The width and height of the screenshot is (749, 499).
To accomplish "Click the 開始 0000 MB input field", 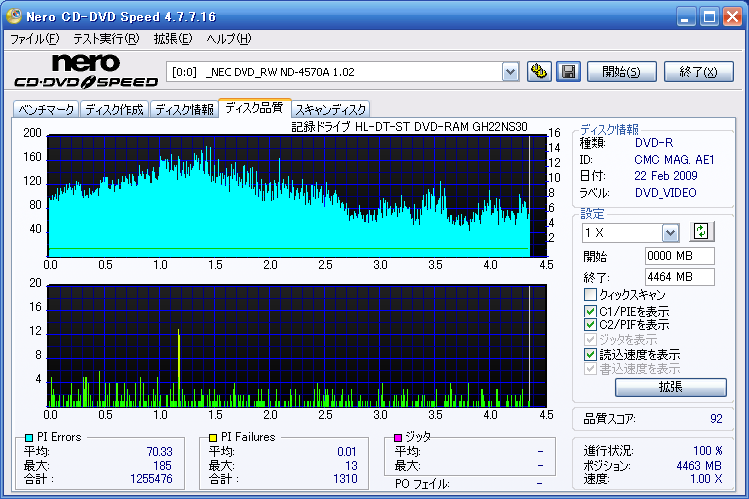I will 679,256.
